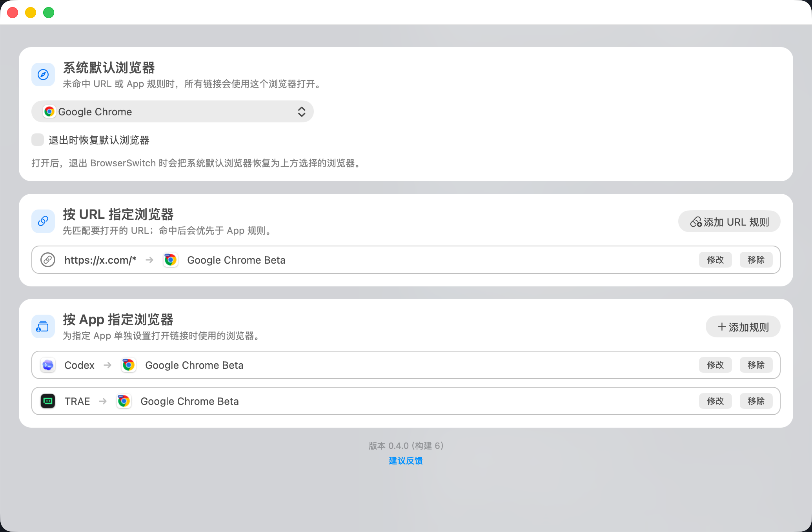Open the Google Chrome default browser dropdown
Viewport: 812px width, 532px height.
pyautogui.click(x=173, y=111)
